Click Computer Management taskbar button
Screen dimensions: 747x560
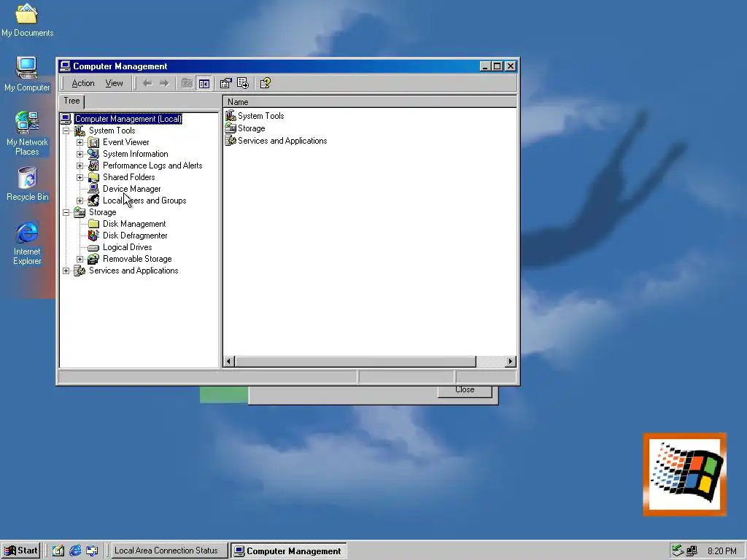pyautogui.click(x=289, y=551)
